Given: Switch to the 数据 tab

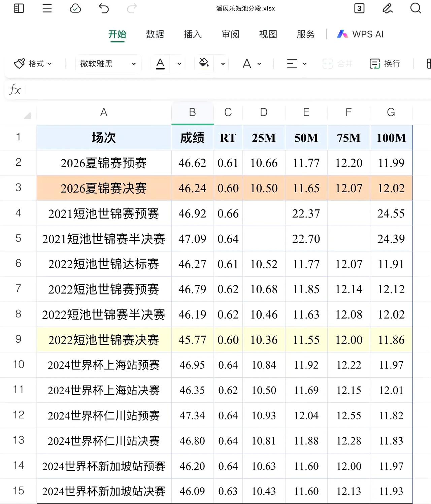Looking at the screenshot, I should tap(155, 34).
